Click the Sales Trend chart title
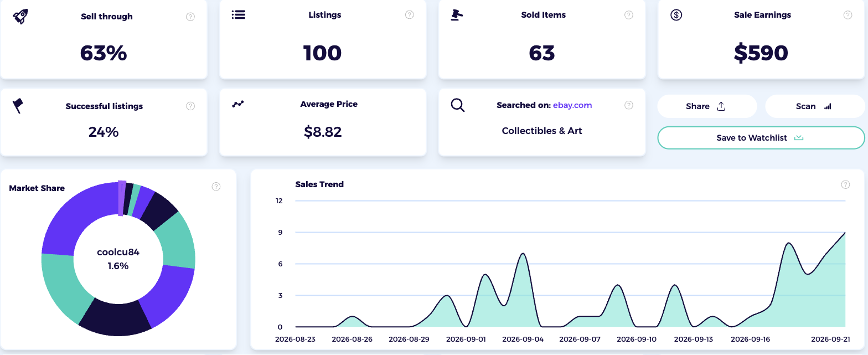 (x=319, y=184)
